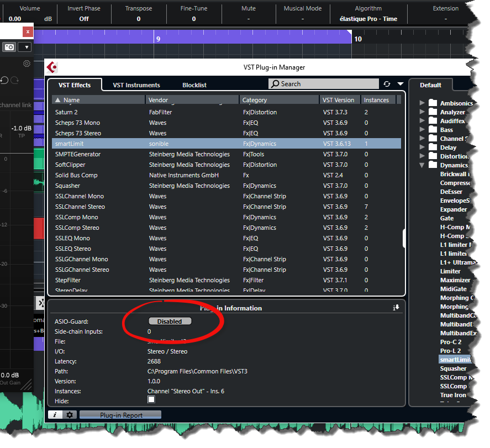
Task: Tick the Hide checkbox
Action: pyautogui.click(x=151, y=399)
